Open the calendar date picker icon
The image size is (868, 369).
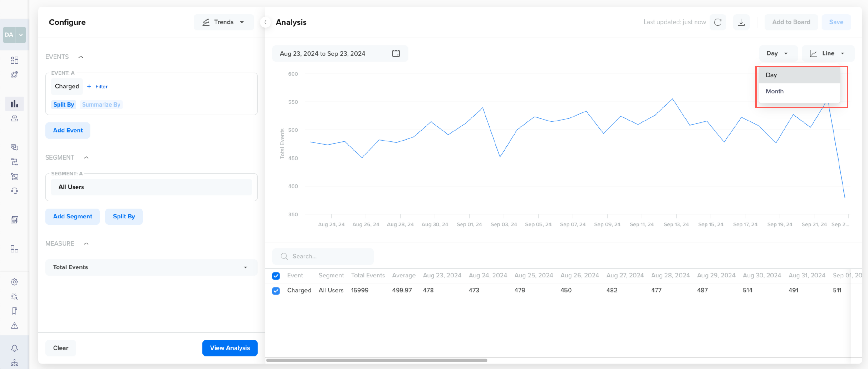click(x=396, y=53)
